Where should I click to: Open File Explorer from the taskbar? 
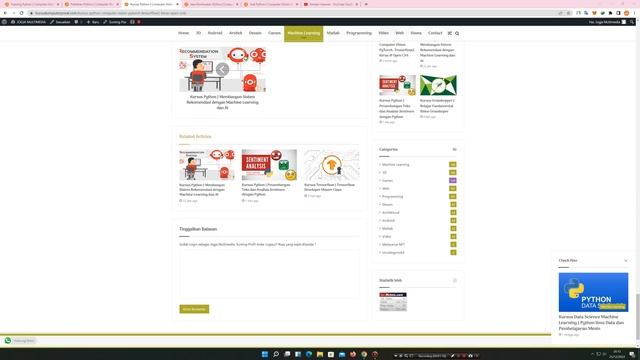(x=320, y=354)
